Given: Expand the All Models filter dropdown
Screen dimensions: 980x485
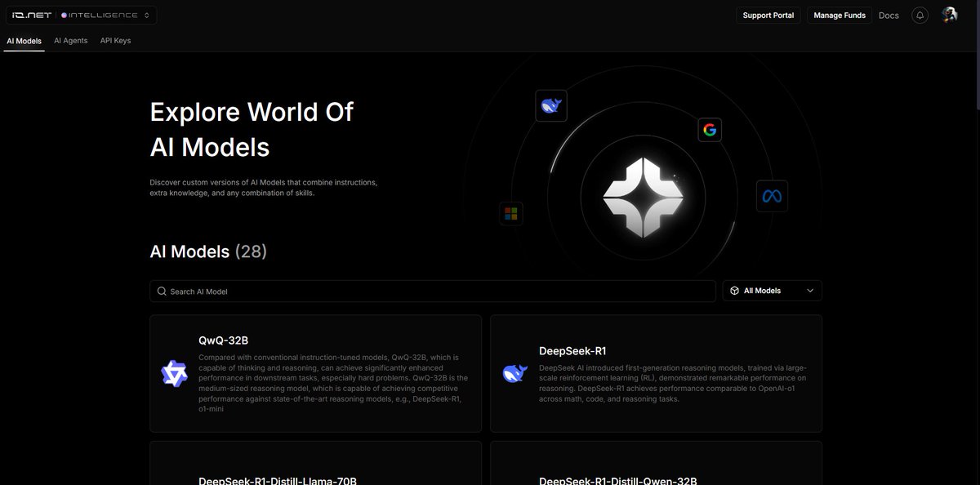Looking at the screenshot, I should (772, 291).
